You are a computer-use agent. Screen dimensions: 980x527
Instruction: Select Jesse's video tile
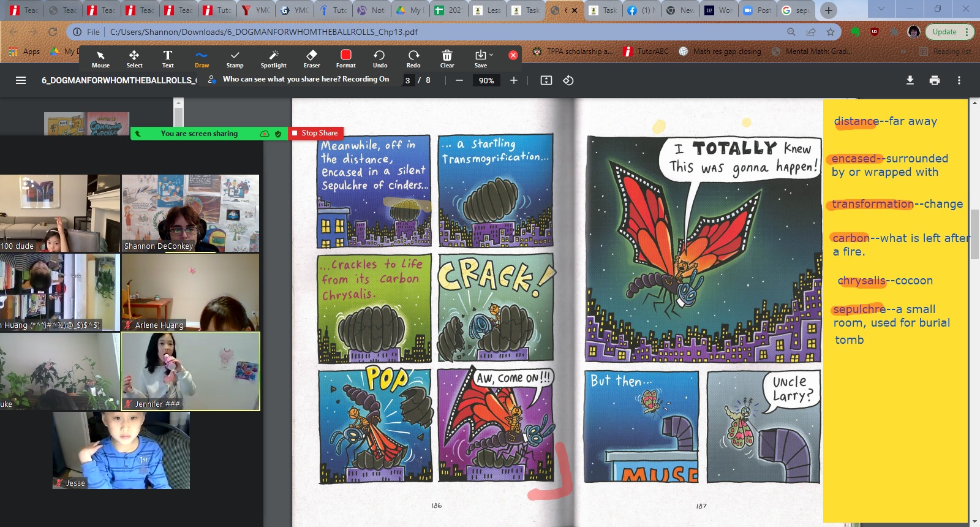(121, 450)
